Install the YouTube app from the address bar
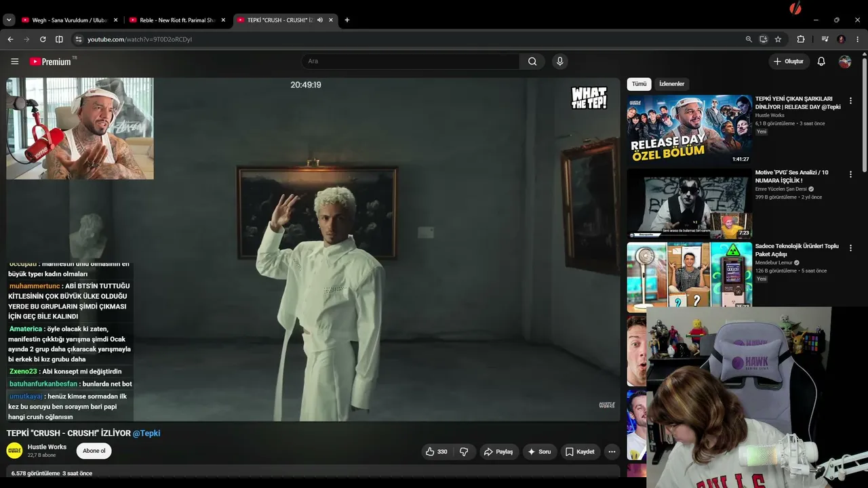Image resolution: width=868 pixels, height=488 pixels. click(764, 39)
